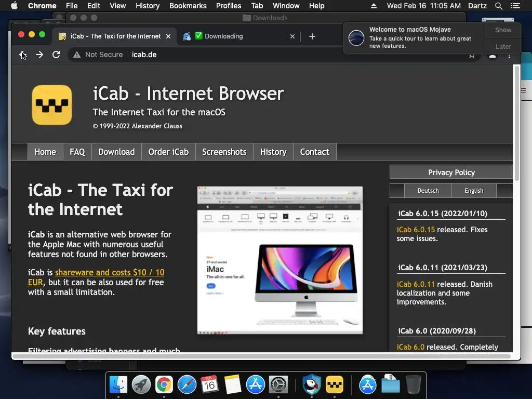The height and width of the screenshot is (399, 532).
Task: Open the Window menu
Action: (x=286, y=6)
